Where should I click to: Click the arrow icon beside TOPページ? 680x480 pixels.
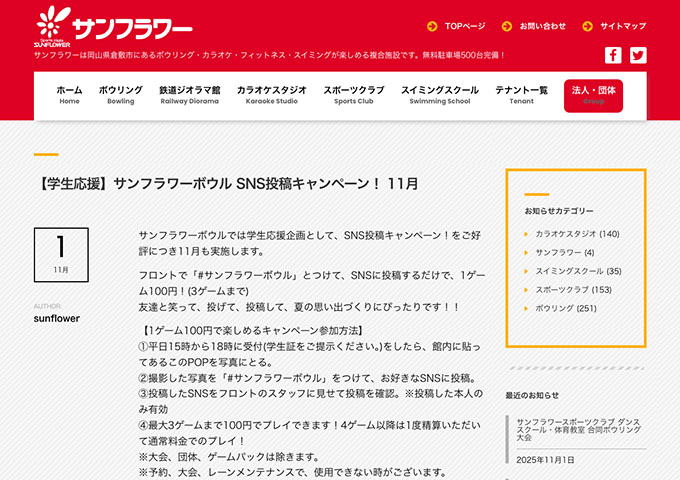[432, 26]
